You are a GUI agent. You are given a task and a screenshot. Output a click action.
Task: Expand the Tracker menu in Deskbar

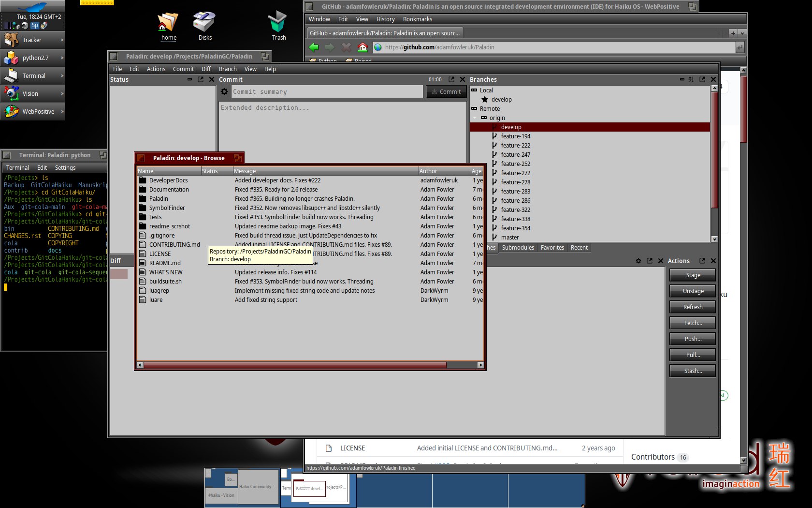click(x=32, y=40)
